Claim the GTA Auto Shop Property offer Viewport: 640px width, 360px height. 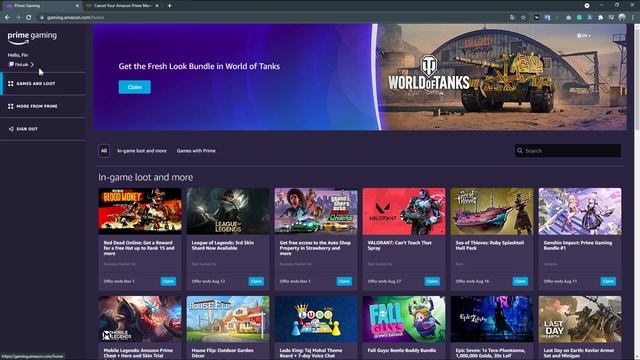344,281
